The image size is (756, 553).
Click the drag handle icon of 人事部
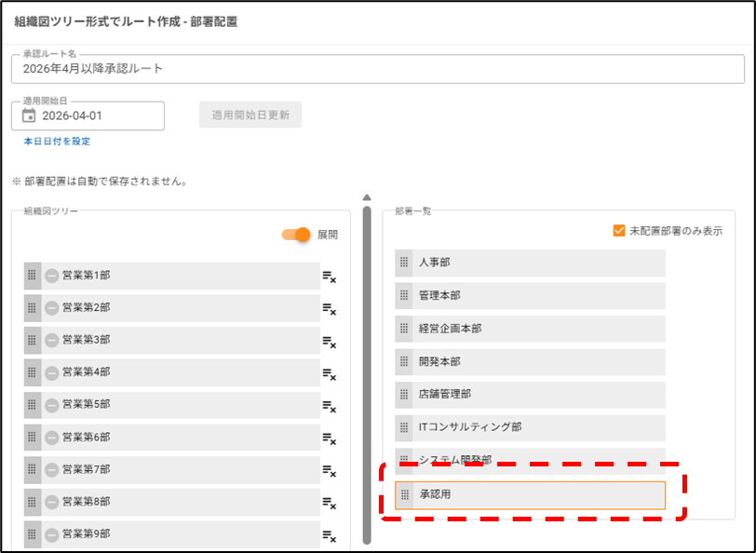pyautogui.click(x=404, y=263)
